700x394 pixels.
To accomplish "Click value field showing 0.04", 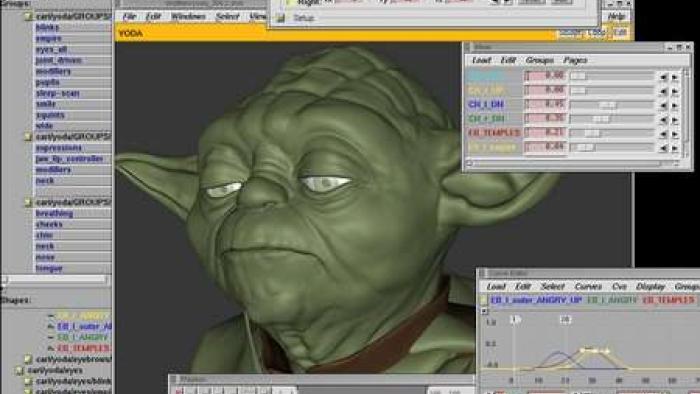I will pos(545,147).
